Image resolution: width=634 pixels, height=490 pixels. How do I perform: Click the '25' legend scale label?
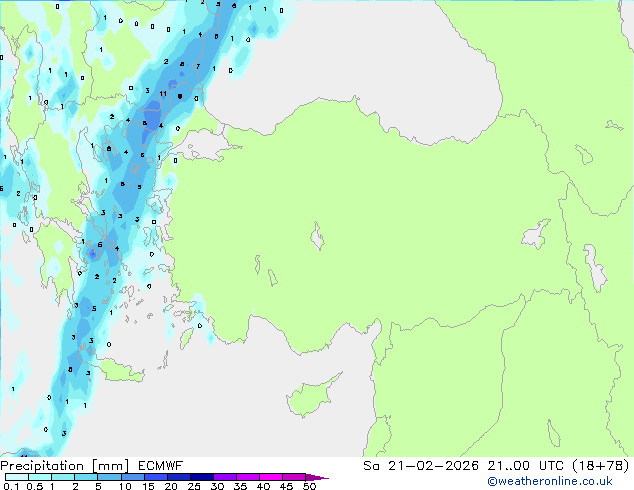pos(194,486)
